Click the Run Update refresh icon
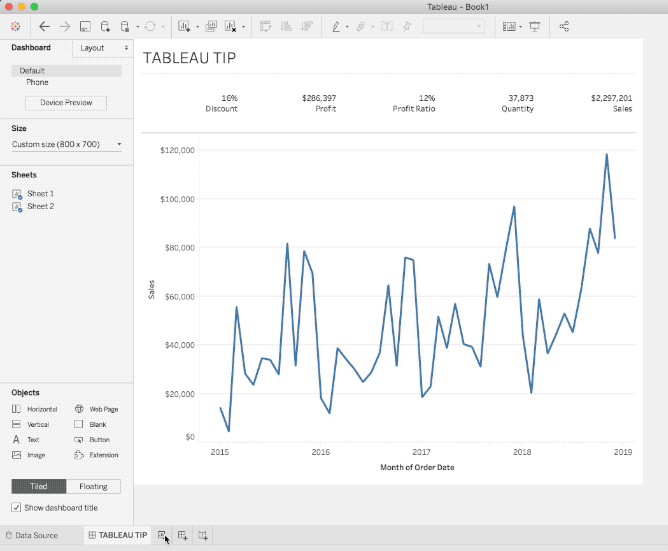 pos(150,26)
